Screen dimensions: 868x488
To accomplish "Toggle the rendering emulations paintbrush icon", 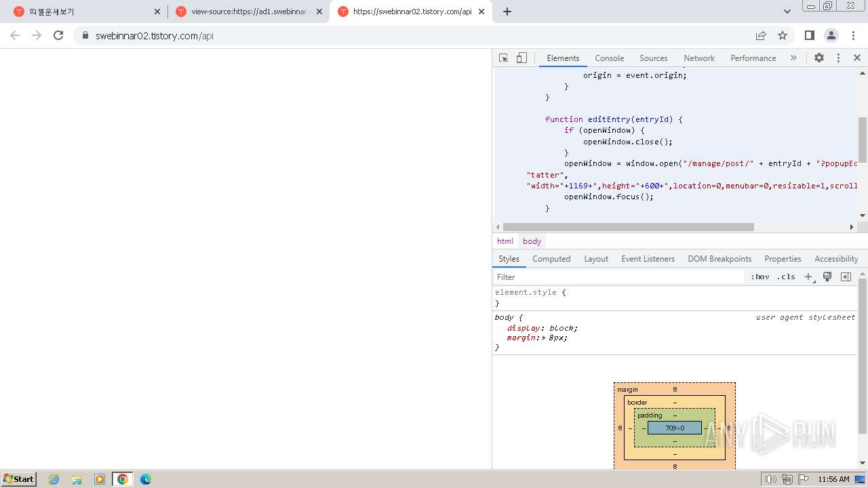I will point(827,277).
